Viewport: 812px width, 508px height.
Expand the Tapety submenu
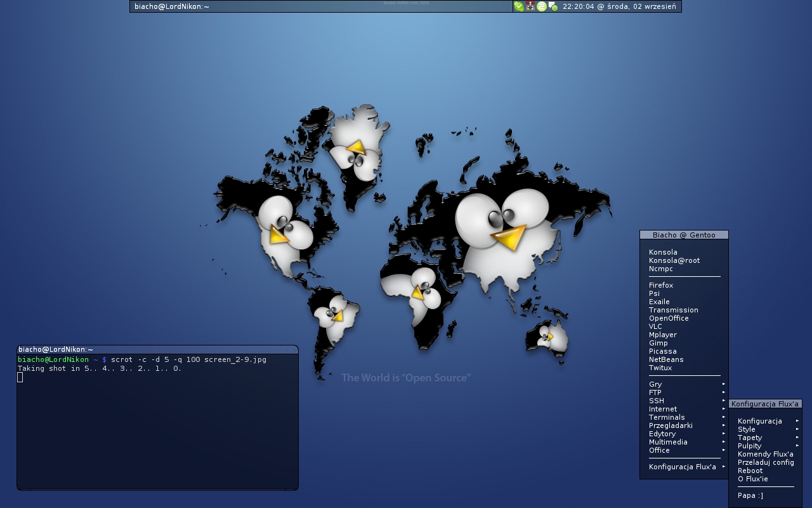766,438
